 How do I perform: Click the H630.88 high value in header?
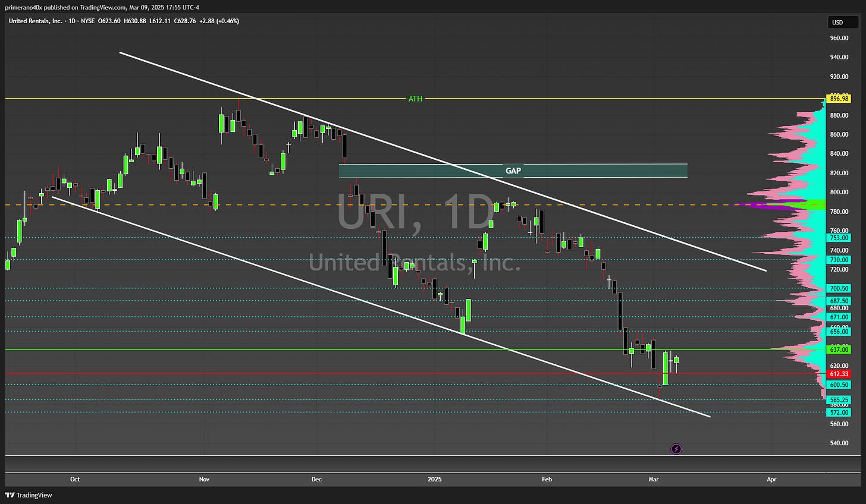tap(134, 21)
